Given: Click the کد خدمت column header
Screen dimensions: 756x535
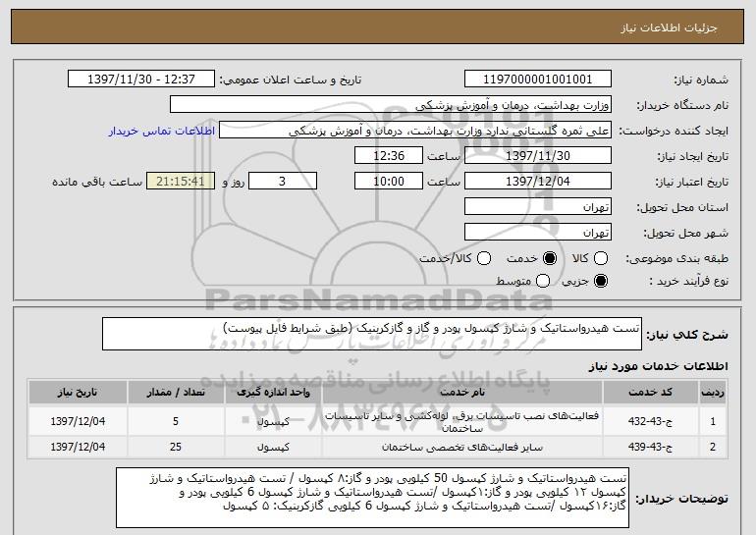Looking at the screenshot, I should tap(650, 393).
